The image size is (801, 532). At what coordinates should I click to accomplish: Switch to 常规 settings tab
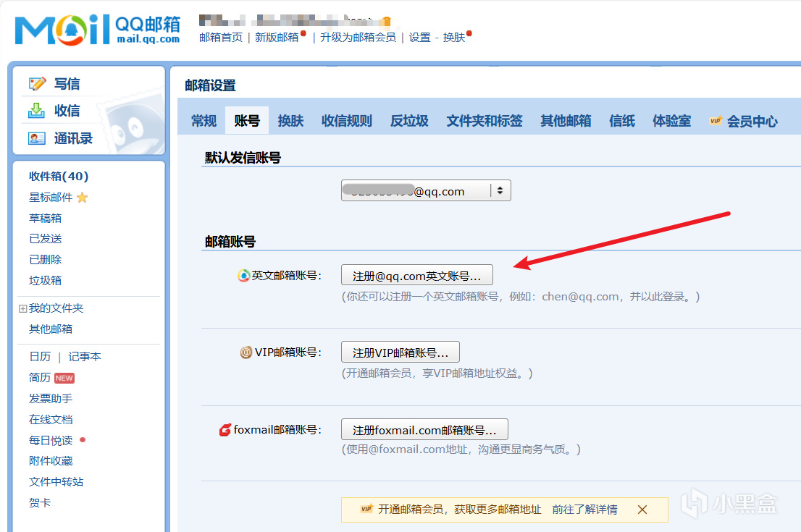click(204, 121)
